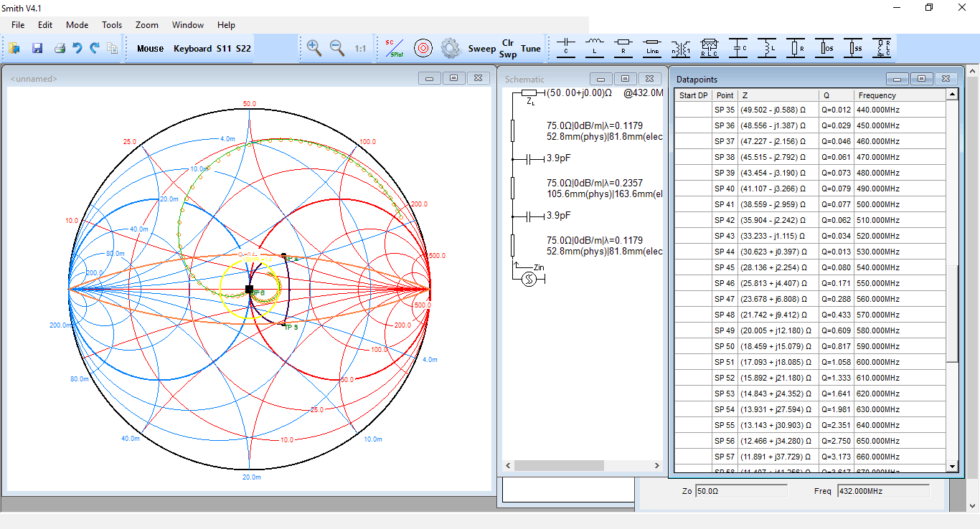Image resolution: width=980 pixels, height=529 pixels.
Task: Insert a series capacitor element
Action: coord(566,48)
